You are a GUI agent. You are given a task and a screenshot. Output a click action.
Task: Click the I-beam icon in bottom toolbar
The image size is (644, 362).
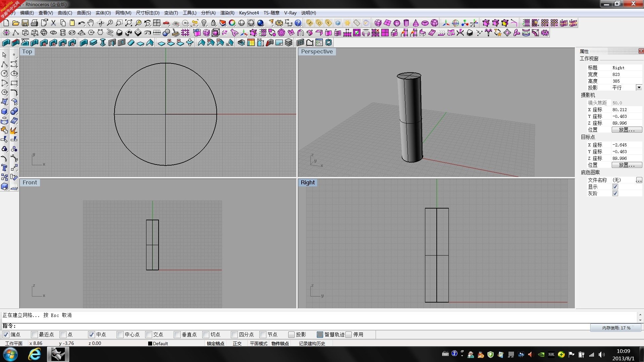pyautogui.click(x=103, y=42)
